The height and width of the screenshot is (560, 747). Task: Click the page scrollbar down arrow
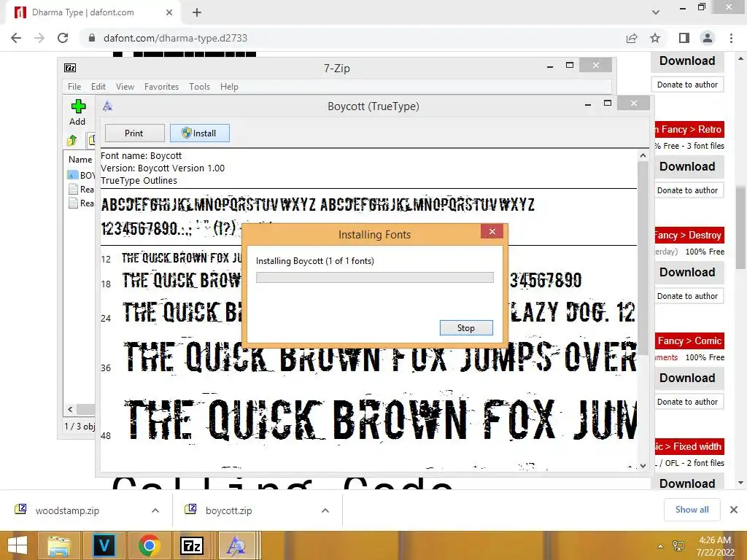click(x=741, y=483)
